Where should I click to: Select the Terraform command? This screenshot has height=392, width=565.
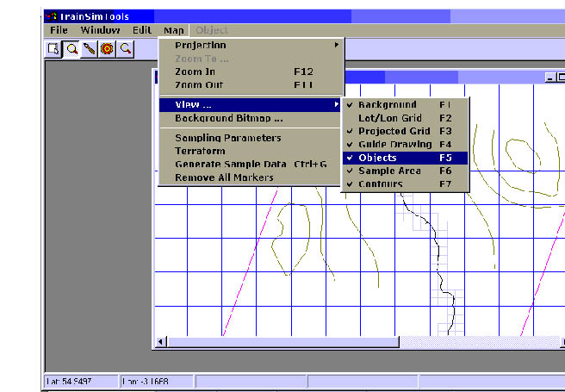pyautogui.click(x=251, y=151)
